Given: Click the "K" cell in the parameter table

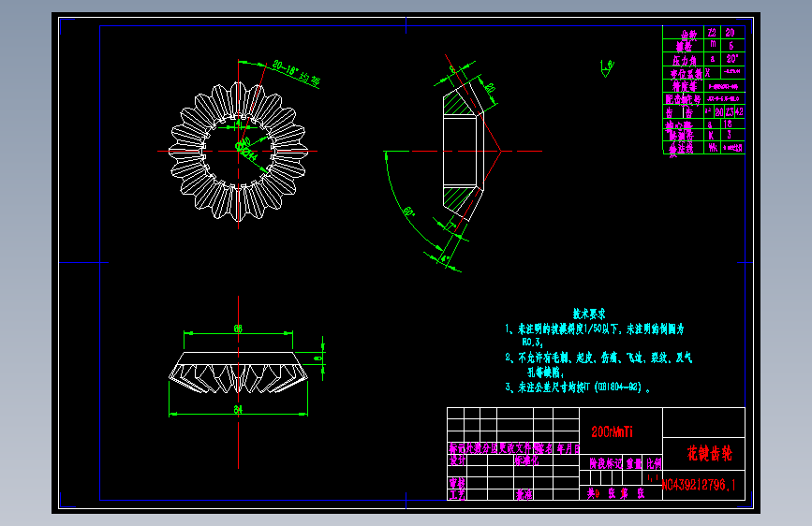Looking at the screenshot, I should click(711, 135).
